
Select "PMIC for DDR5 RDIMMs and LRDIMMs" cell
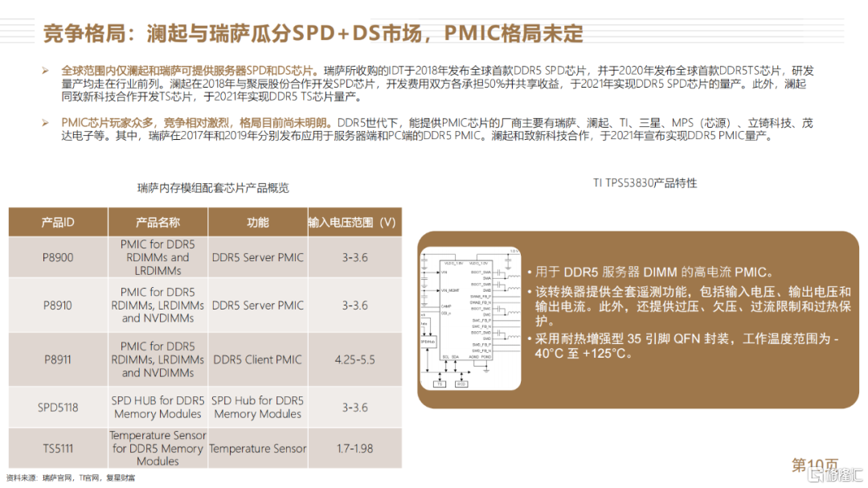tap(158, 257)
